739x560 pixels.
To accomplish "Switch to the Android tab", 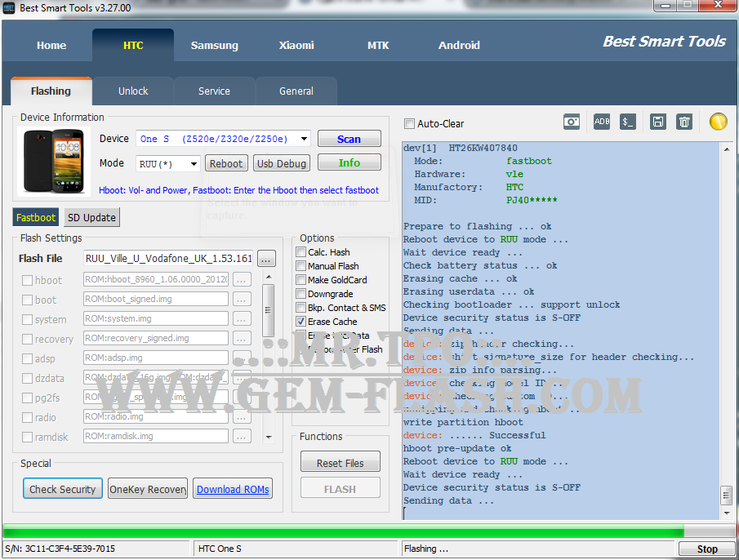I will [459, 45].
